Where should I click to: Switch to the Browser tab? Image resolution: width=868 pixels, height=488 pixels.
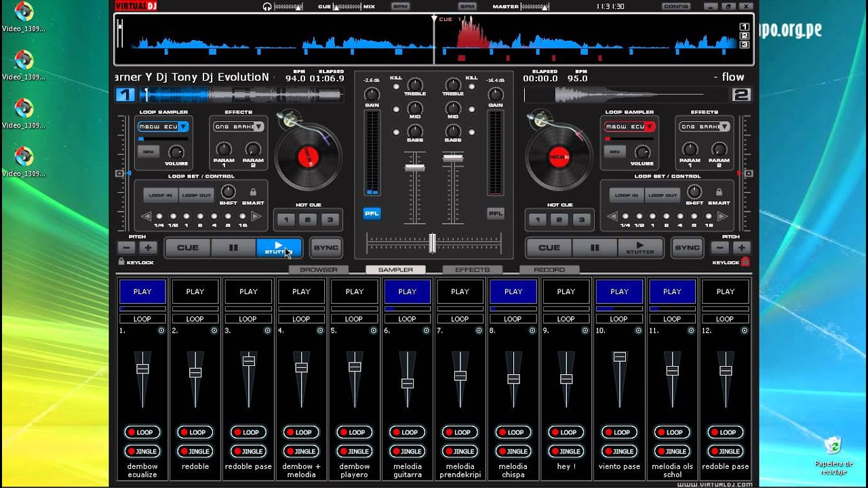(x=319, y=270)
